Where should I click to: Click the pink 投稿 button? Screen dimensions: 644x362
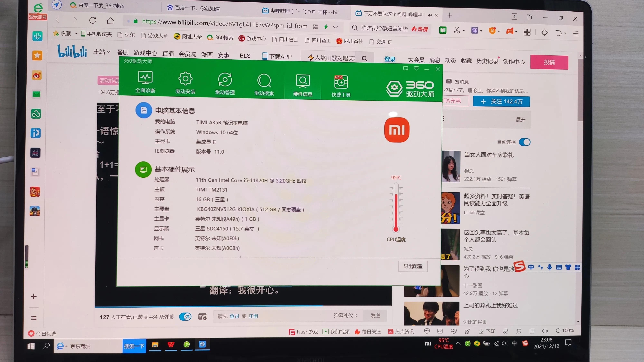click(x=549, y=62)
